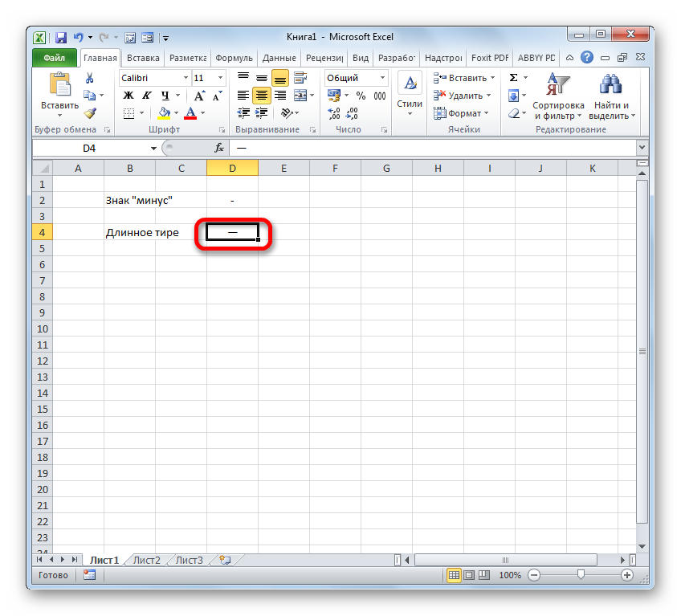
Task: Increase indent in Alignment group
Action: point(262,113)
